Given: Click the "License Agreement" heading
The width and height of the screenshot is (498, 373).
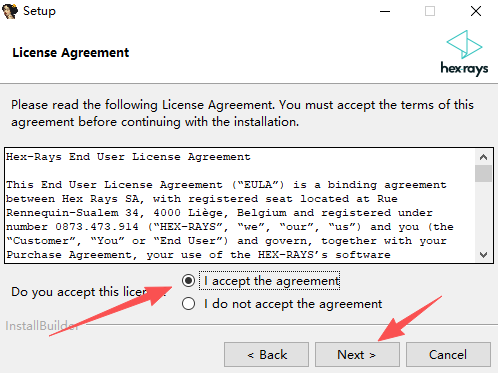Looking at the screenshot, I should pos(71,53).
